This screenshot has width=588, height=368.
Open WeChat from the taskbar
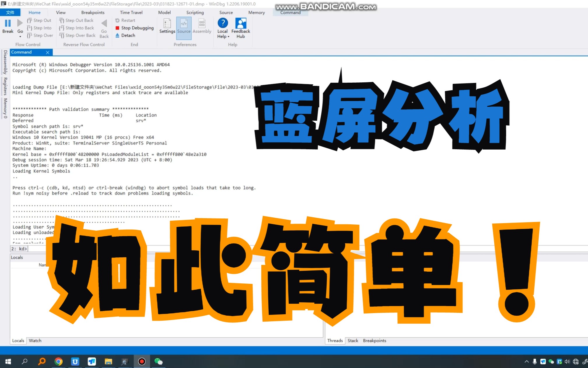click(158, 362)
